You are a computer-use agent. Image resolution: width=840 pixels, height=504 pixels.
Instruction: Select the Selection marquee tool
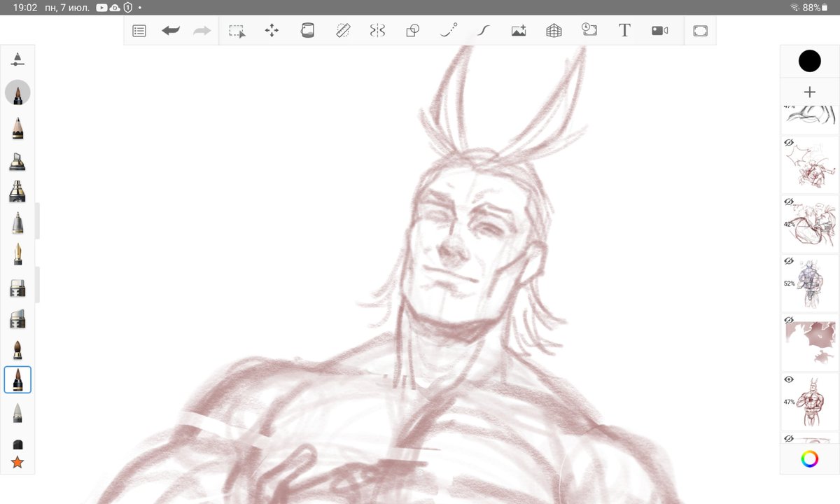(x=237, y=31)
